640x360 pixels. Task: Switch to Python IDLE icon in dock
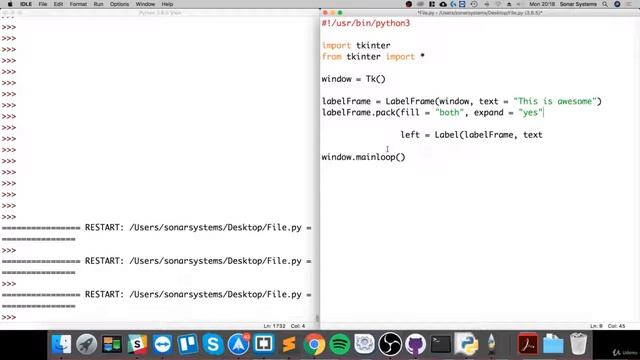(466, 344)
